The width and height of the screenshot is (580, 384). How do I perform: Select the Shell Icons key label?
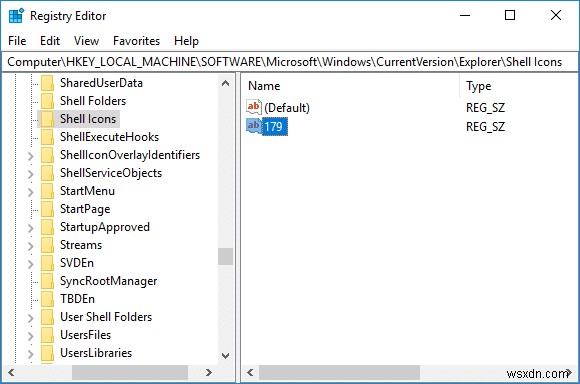coord(88,119)
